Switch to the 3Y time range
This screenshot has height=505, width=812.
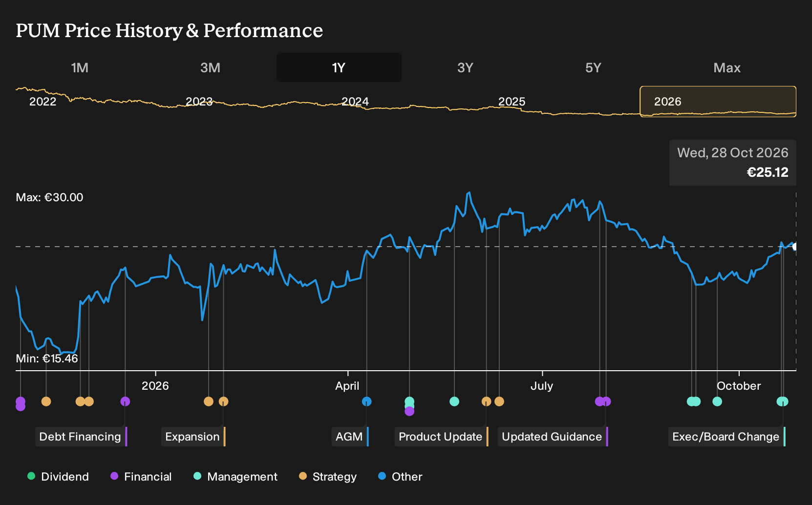click(x=465, y=67)
